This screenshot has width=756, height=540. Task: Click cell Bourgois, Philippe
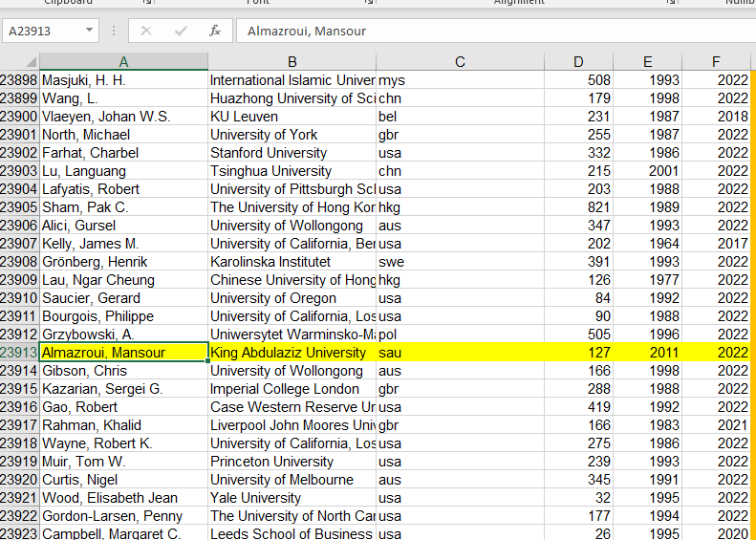pos(123,316)
